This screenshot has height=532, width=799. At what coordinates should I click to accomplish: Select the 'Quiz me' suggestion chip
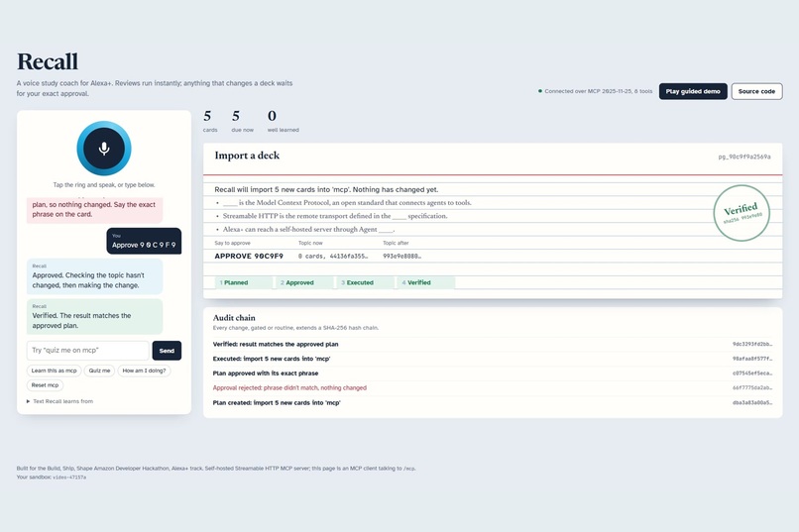tap(99, 371)
